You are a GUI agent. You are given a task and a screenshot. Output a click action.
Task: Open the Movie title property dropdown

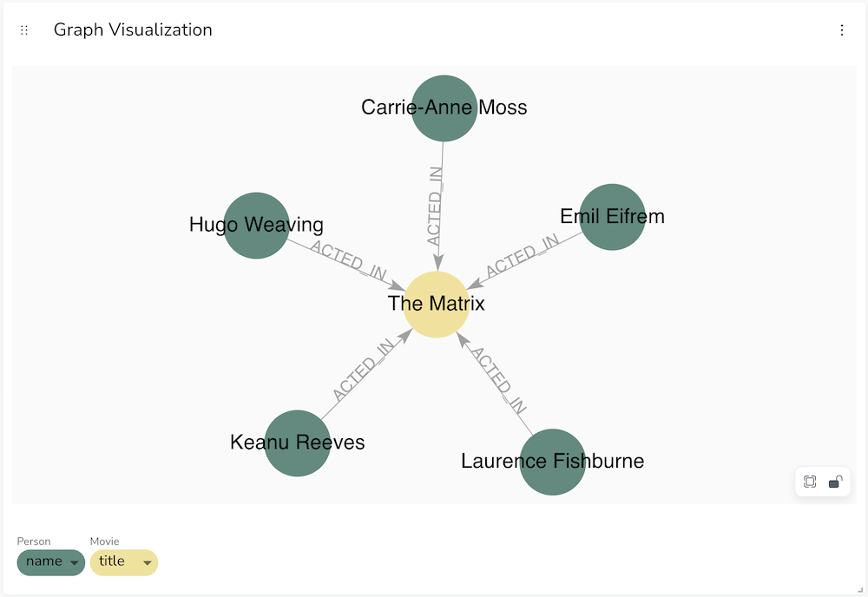click(124, 562)
